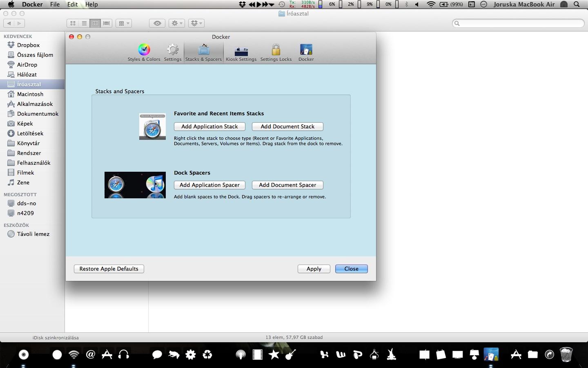
Task: Open the Trash in the Dock
Action: click(566, 355)
